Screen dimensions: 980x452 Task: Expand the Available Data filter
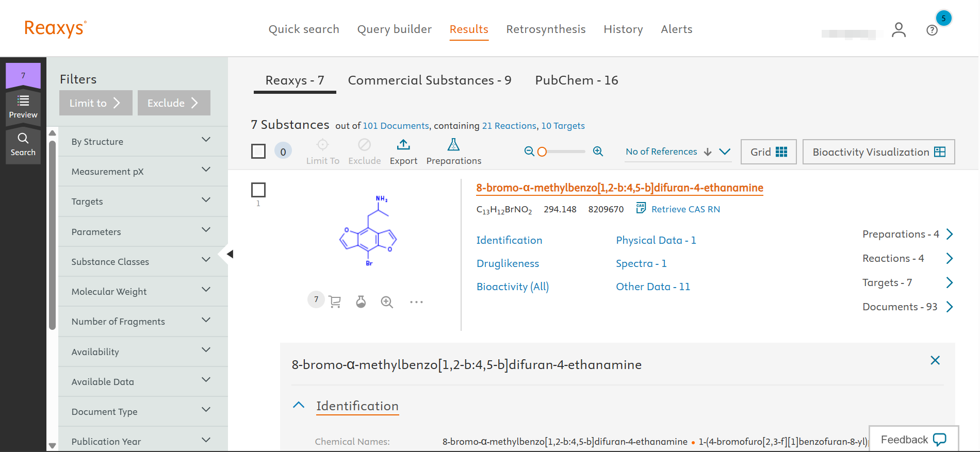click(143, 381)
